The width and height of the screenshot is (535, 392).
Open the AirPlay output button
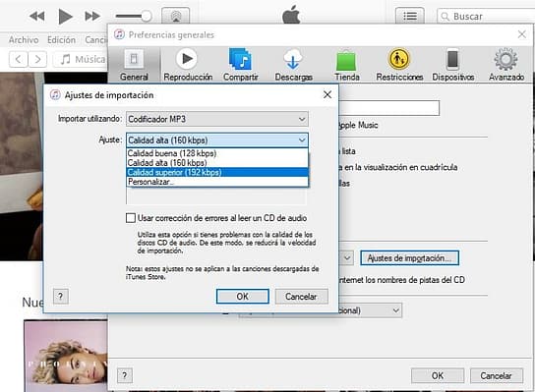click(x=175, y=16)
